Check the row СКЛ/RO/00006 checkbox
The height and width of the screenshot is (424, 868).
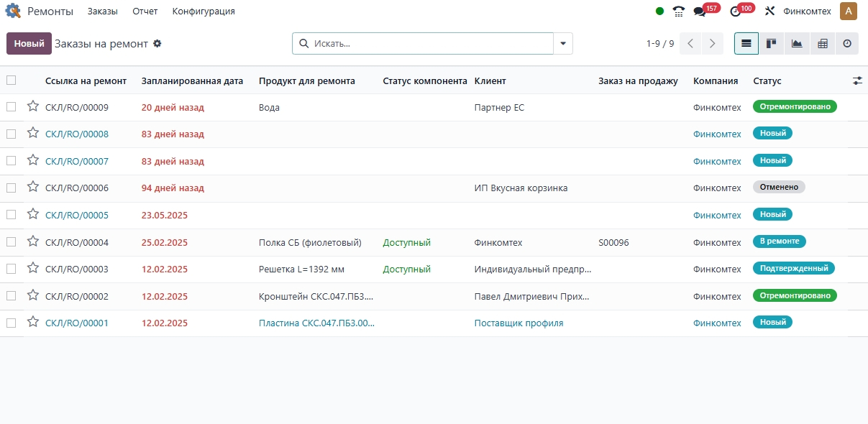11,188
